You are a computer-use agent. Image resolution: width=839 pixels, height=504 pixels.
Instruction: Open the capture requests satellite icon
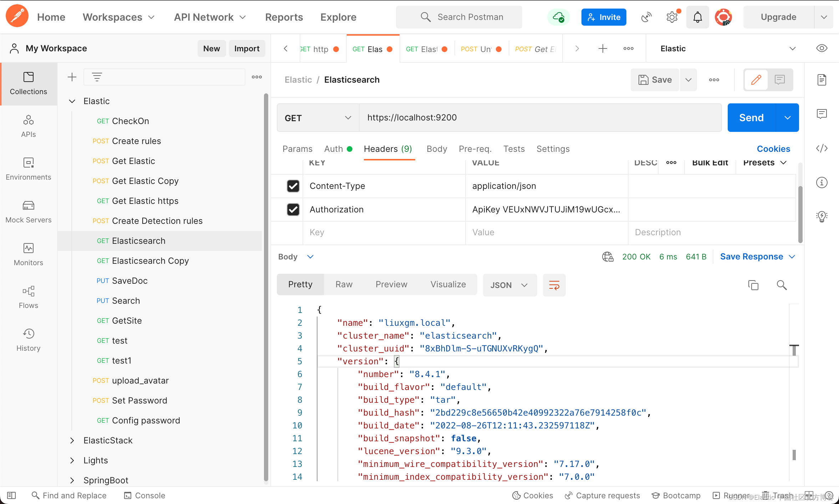646,17
